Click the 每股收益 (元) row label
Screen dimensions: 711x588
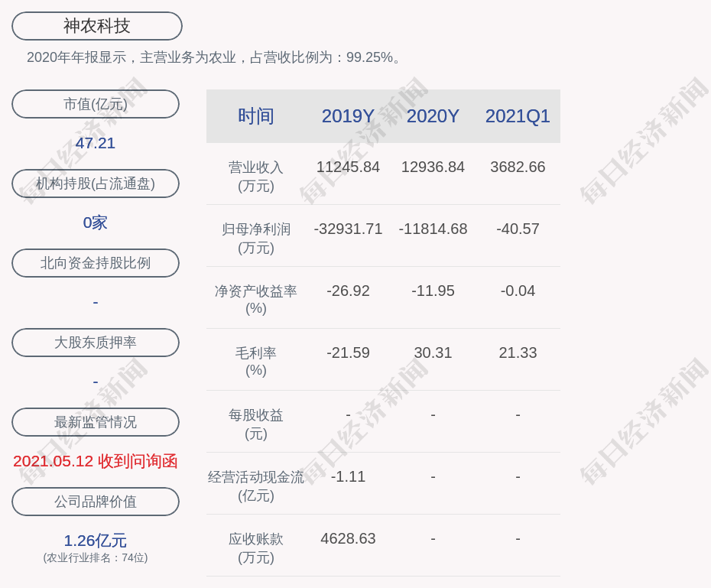click(x=256, y=424)
